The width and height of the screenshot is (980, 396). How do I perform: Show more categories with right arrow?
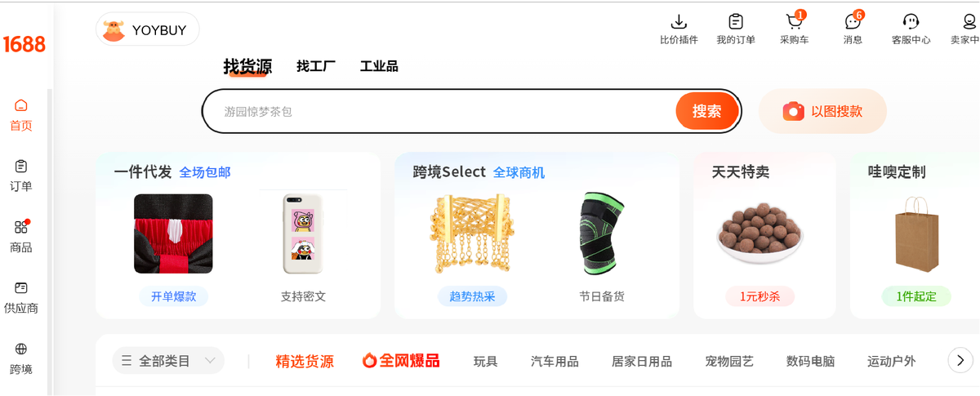(960, 360)
